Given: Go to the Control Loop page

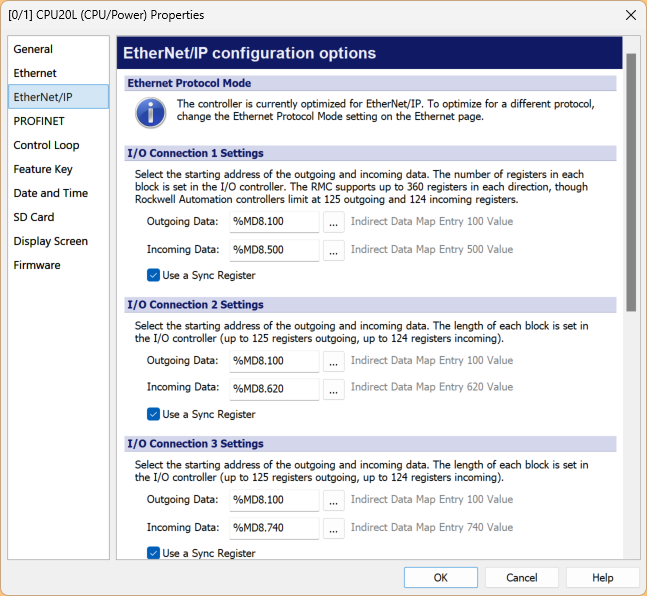Looking at the screenshot, I should tap(46, 145).
